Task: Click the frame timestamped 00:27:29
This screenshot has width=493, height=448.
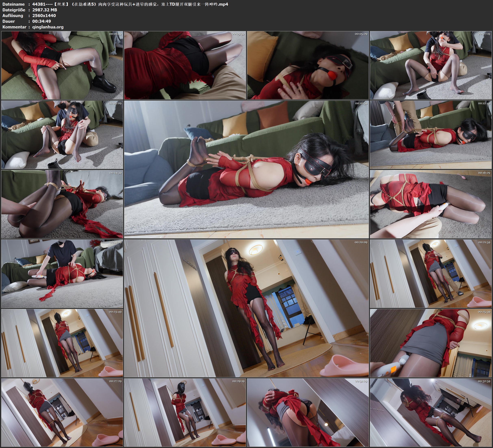Action: pos(62,412)
